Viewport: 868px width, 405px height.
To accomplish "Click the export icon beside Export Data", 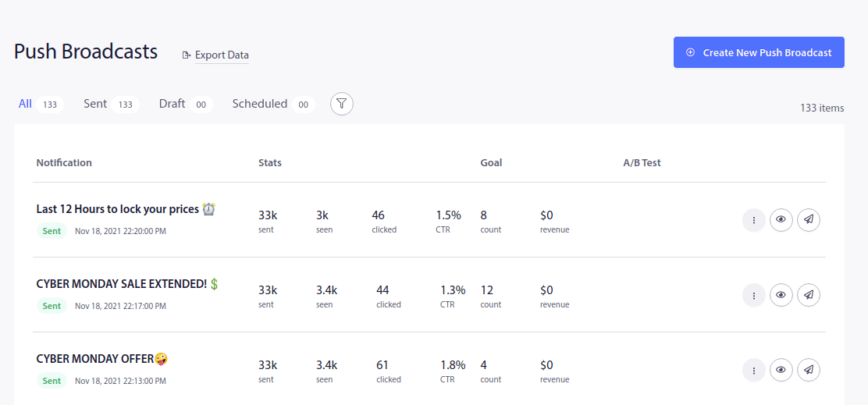I will pyautogui.click(x=187, y=55).
